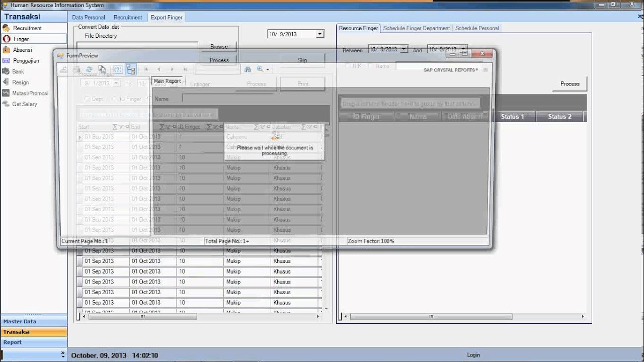
Task: Click horizontal scrollbar thumb of left grid
Action: point(142,317)
